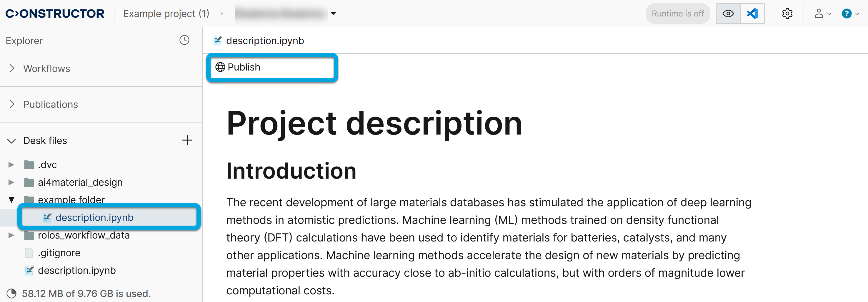Click the Explorer history clock icon
The height and width of the screenshot is (302, 868).
(x=184, y=41)
